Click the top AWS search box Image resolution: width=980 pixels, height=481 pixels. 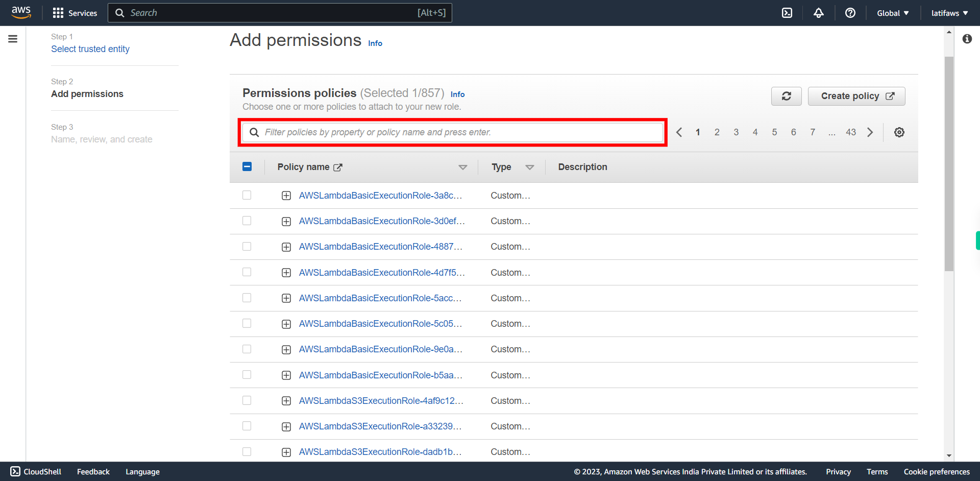(280, 13)
